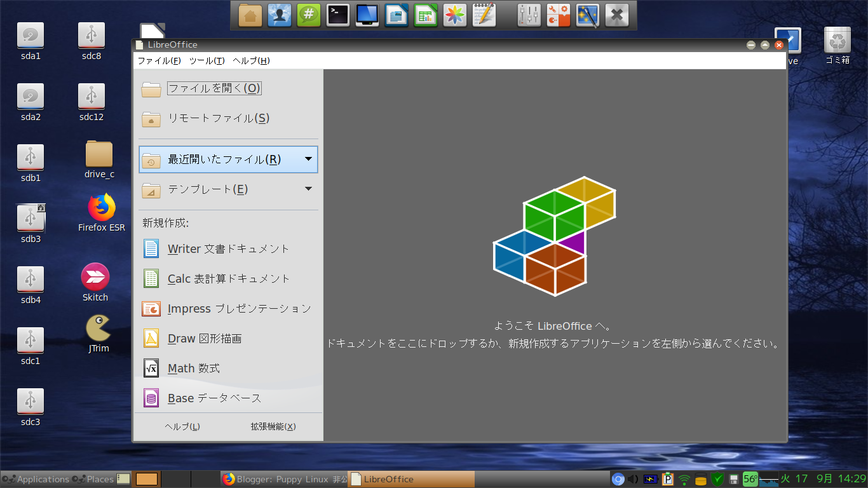Expand 最近開いたファイル dropdown arrow
This screenshot has width=868, height=488.
click(308, 159)
